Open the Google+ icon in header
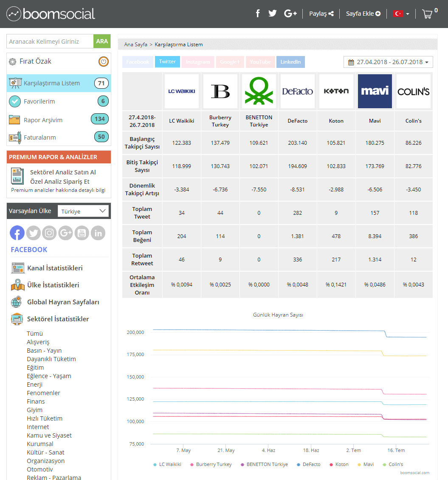Image resolution: width=448 pixels, height=480 pixels. click(290, 14)
